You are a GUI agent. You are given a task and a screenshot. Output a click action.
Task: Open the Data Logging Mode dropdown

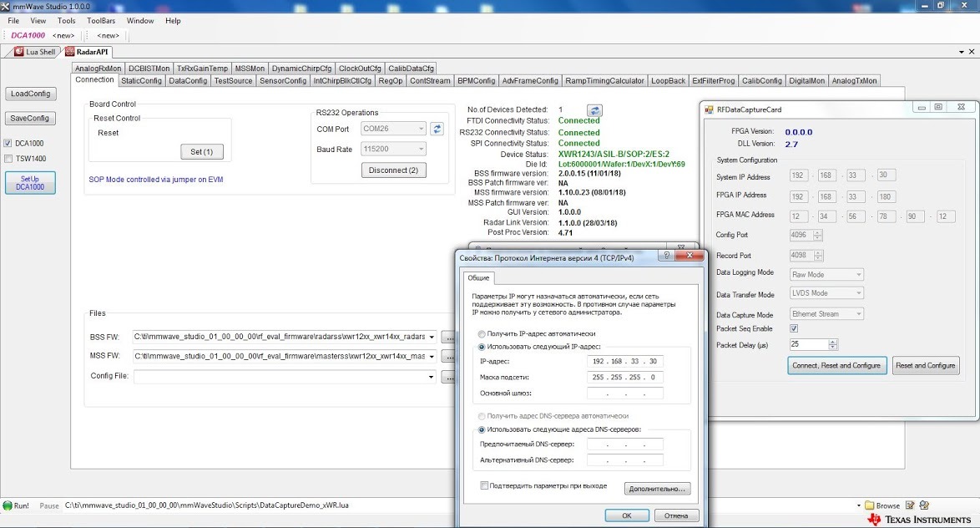pos(858,275)
